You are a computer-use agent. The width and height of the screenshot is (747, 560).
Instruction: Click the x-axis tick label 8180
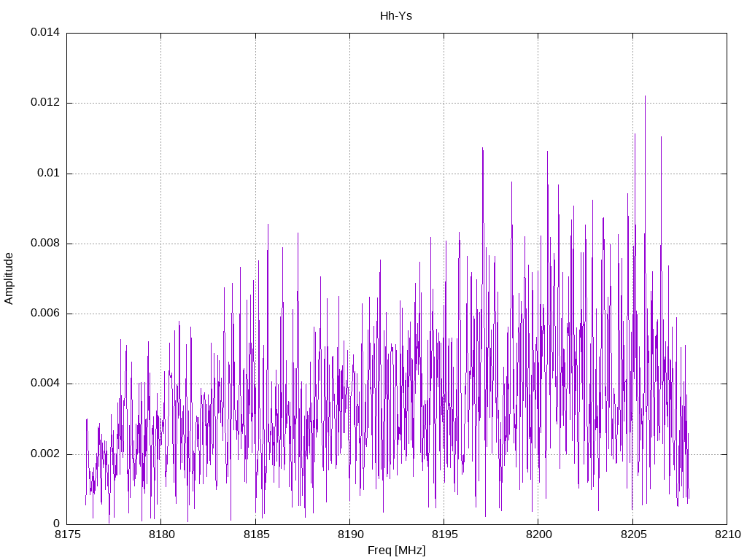(161, 534)
